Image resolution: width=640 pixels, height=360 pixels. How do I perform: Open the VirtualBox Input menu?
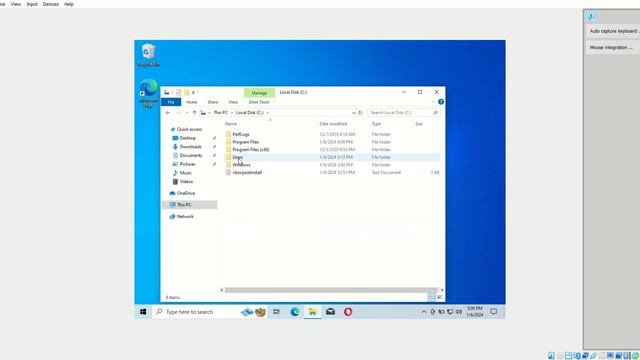tap(32, 4)
